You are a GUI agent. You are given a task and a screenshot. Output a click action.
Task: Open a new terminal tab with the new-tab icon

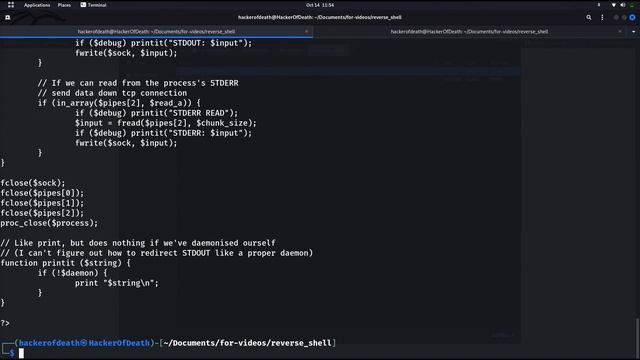(x=8, y=17)
